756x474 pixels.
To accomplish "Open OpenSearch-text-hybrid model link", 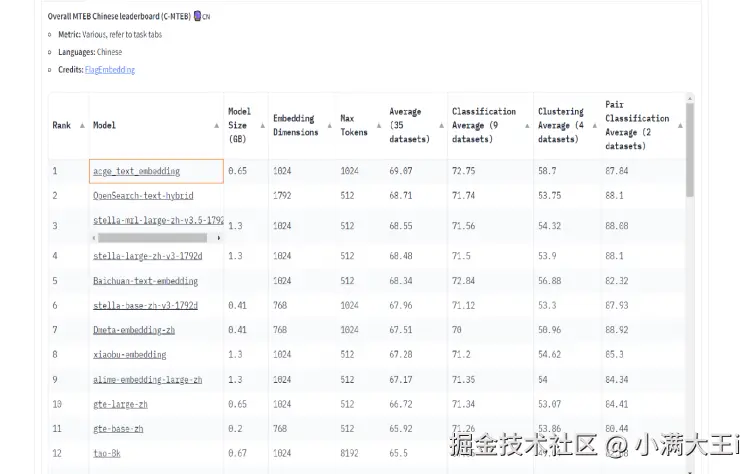I will tap(143, 196).
